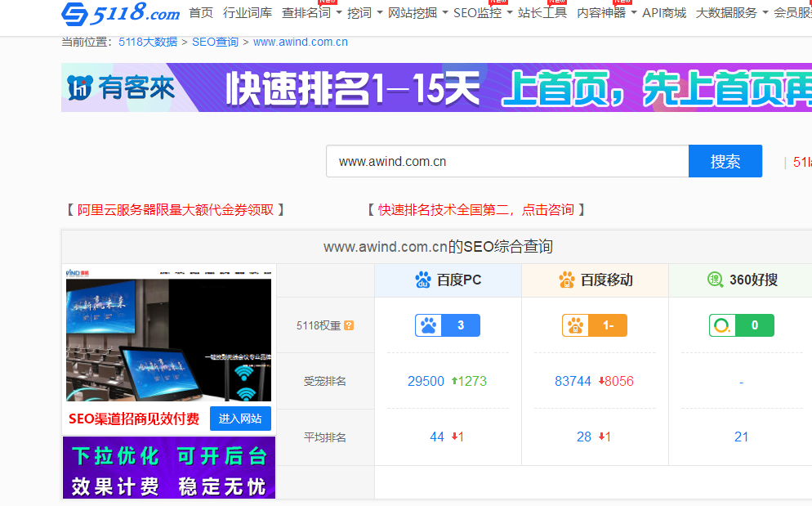Open the 行业词库 menu item
This screenshot has height=506, width=812.
[x=248, y=12]
